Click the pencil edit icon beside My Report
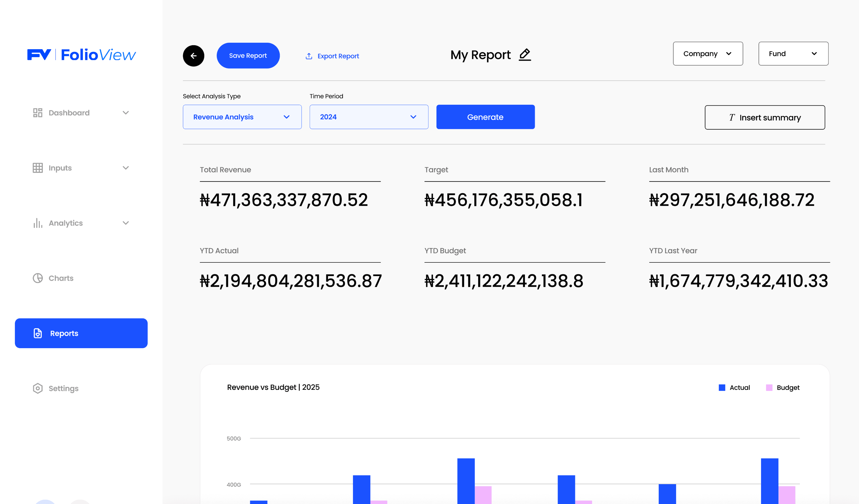The image size is (859, 504). [x=525, y=54]
